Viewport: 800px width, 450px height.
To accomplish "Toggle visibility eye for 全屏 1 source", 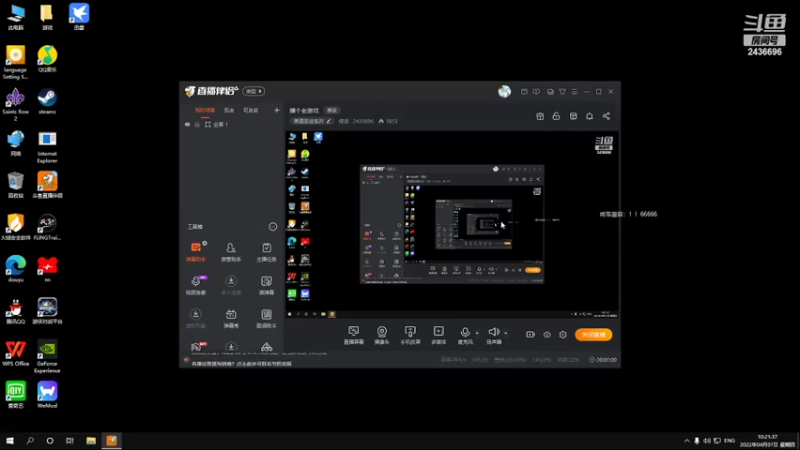I will [187, 124].
